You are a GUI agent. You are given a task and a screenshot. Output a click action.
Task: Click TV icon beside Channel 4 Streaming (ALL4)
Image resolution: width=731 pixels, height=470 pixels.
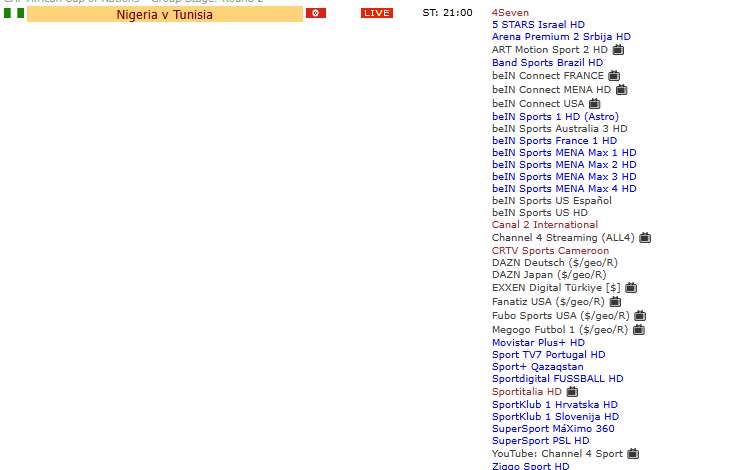coord(645,238)
